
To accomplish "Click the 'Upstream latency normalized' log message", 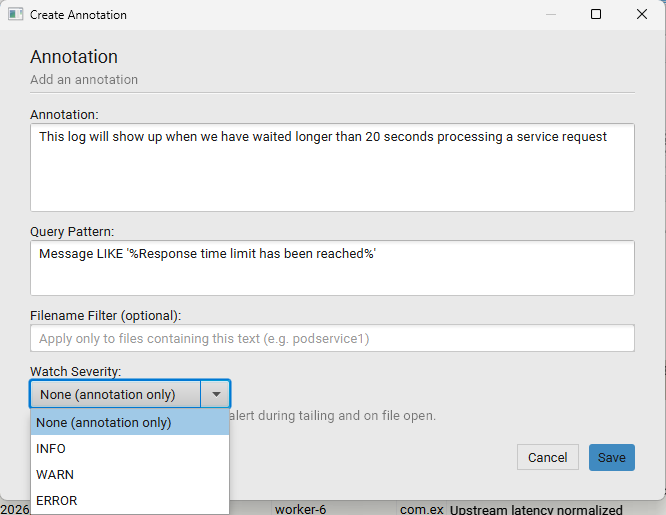I will click(x=536, y=509).
